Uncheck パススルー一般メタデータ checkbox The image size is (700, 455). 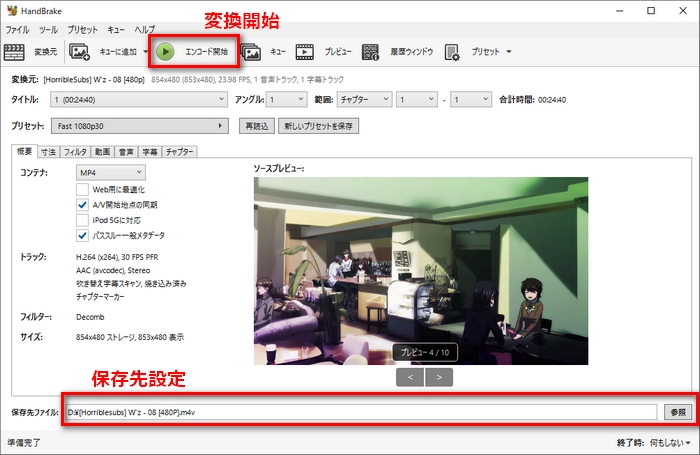82,235
